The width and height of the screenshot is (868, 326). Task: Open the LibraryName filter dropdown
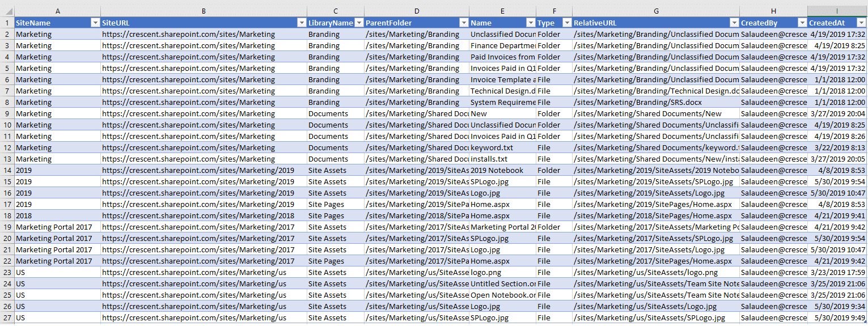[x=358, y=23]
